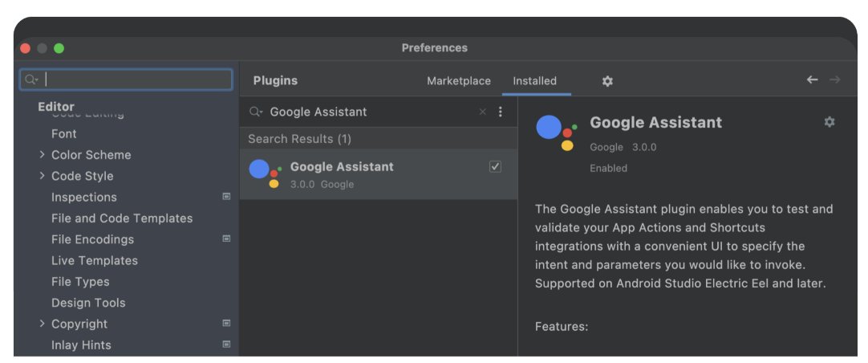Click the Google vendor name in details
Screen dimensions: 868x363
click(x=606, y=148)
